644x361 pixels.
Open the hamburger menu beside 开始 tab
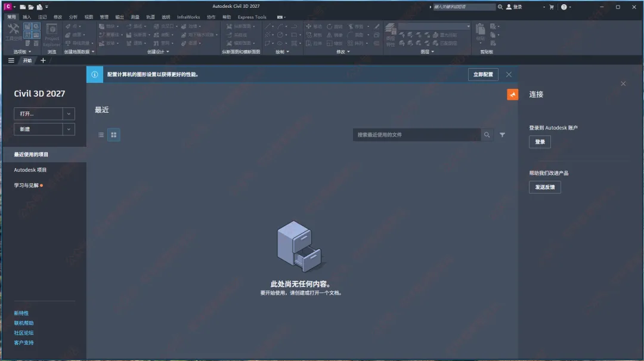(11, 60)
